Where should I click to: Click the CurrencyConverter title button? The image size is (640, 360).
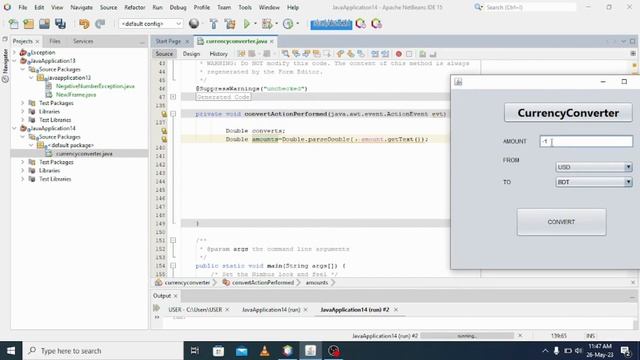568,113
